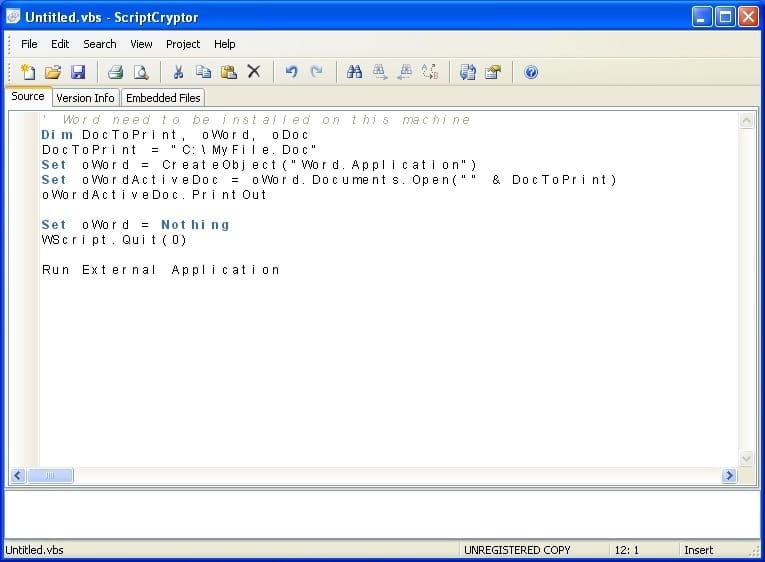Viewport: 765px width, 562px height.
Task: Click the blue Help question mark icon
Action: pyautogui.click(x=531, y=72)
